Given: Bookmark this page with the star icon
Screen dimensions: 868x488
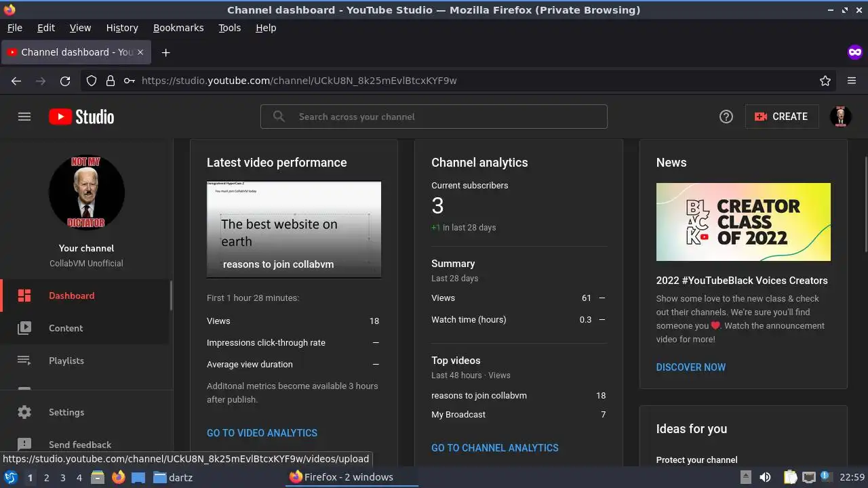Looking at the screenshot, I should click(x=825, y=81).
